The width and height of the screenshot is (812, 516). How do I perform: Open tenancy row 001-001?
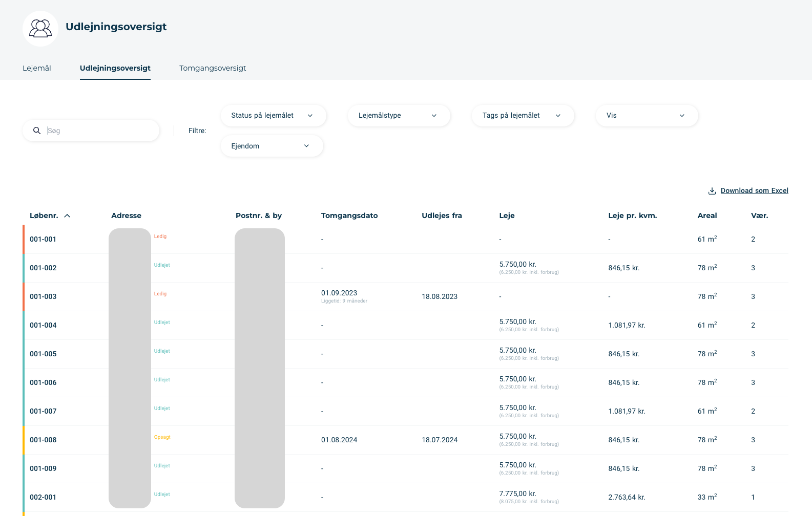tap(405, 239)
